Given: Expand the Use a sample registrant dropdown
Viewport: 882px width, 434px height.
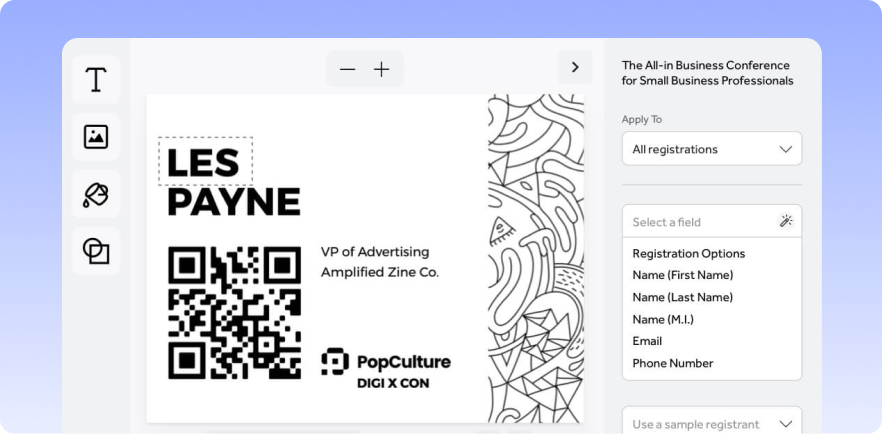Looking at the screenshot, I should click(x=711, y=423).
